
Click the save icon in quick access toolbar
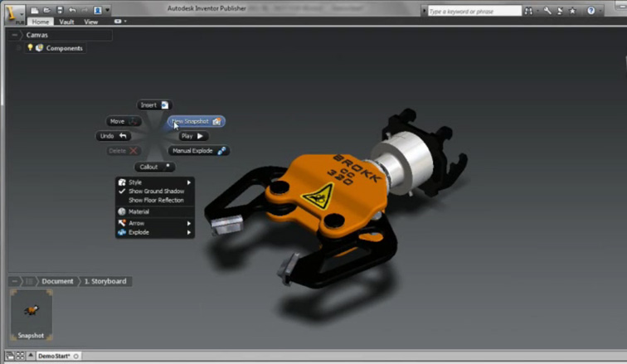click(59, 10)
